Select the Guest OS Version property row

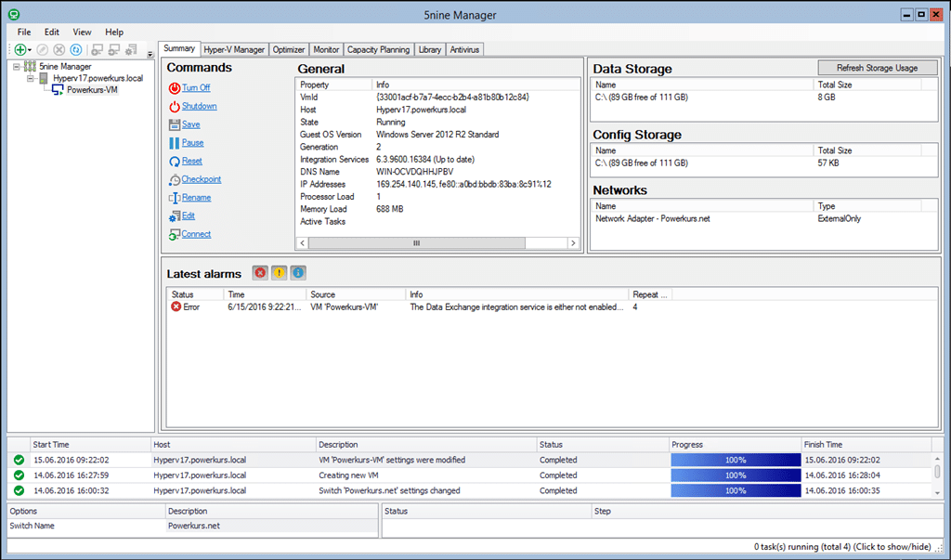pyautogui.click(x=437, y=135)
